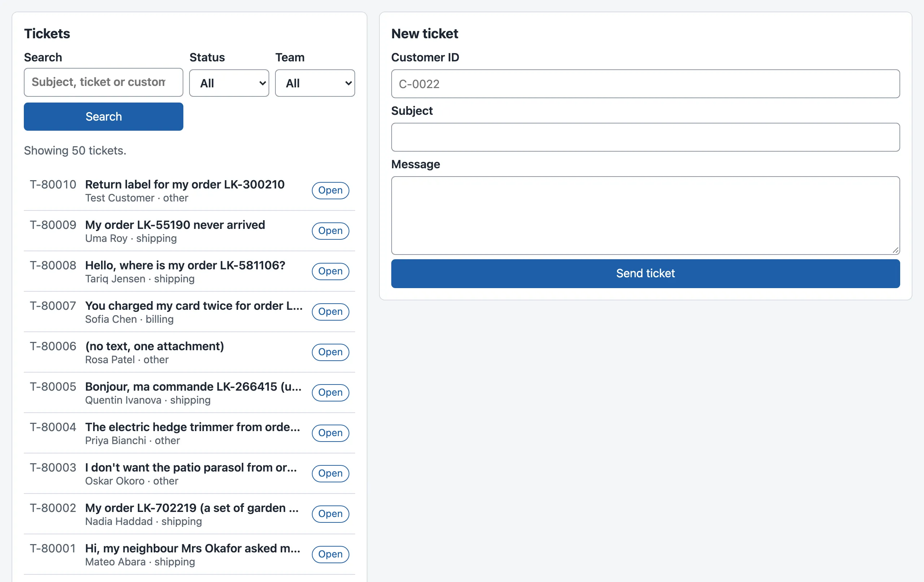
Task: Click the Customer ID field
Action: pyautogui.click(x=645, y=84)
